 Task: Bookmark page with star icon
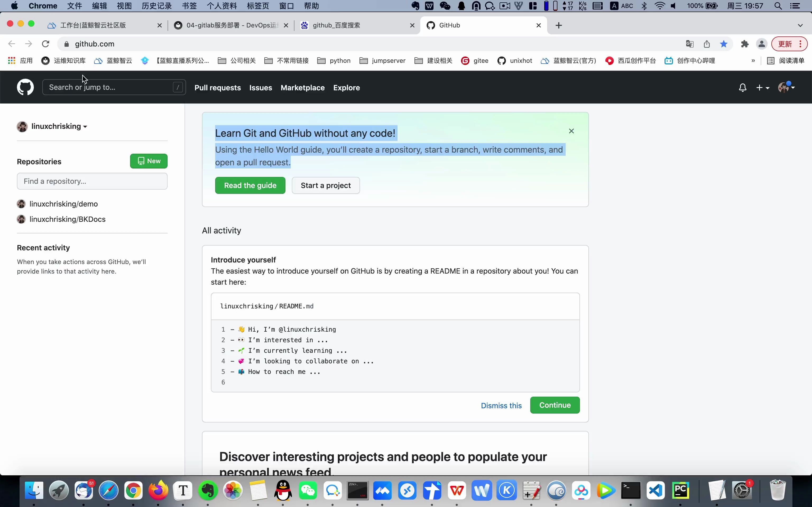point(723,44)
